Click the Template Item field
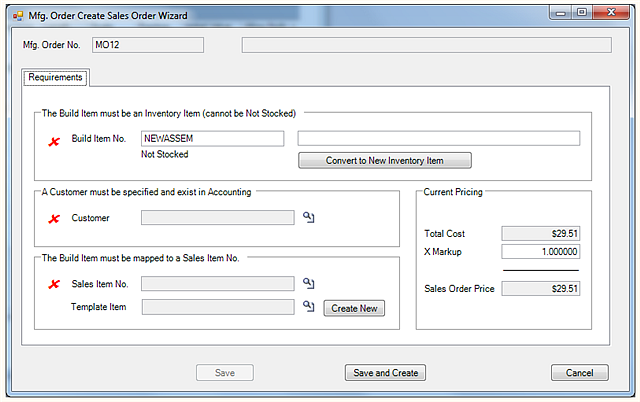This screenshot has height=402, width=640. tap(218, 308)
